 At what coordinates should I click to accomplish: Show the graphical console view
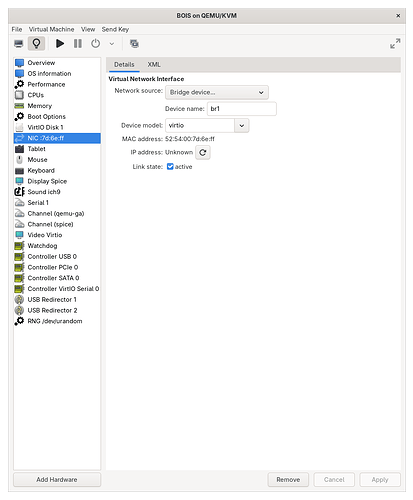19,44
